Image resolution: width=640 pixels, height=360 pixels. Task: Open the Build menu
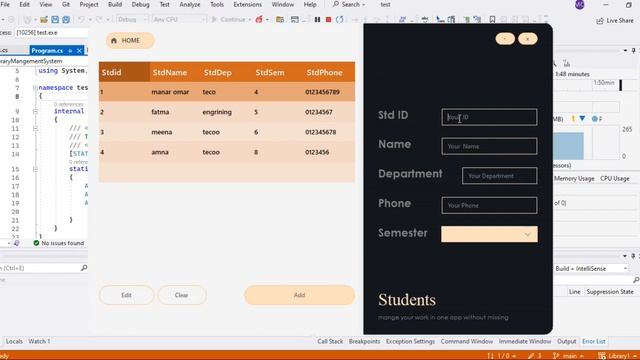coord(115,4)
